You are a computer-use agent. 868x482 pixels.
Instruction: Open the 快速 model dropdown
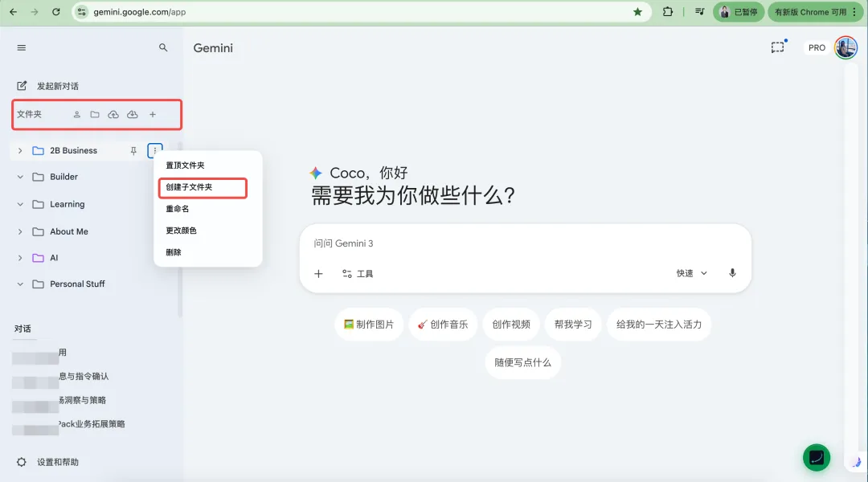tap(692, 273)
